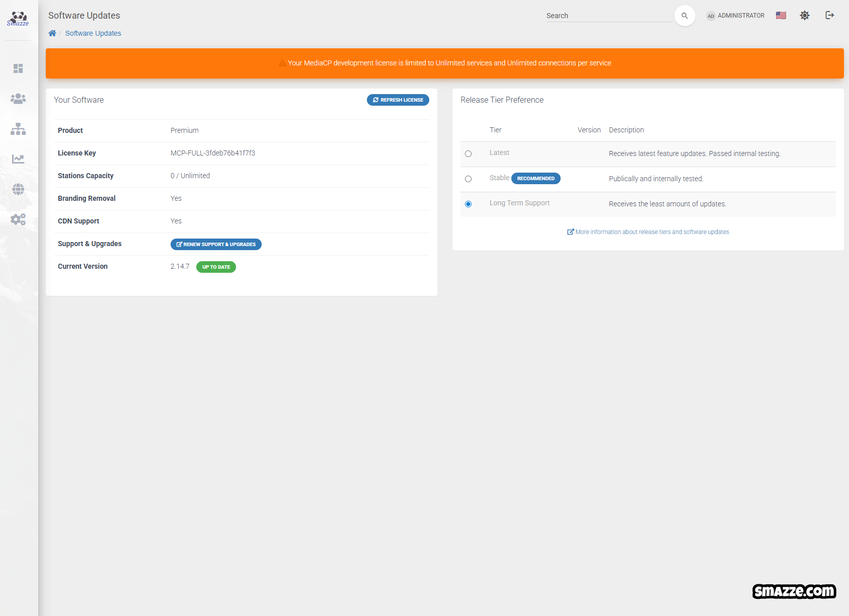The height and width of the screenshot is (616, 849).
Task: Click the search magnifier button
Action: pyautogui.click(x=684, y=16)
